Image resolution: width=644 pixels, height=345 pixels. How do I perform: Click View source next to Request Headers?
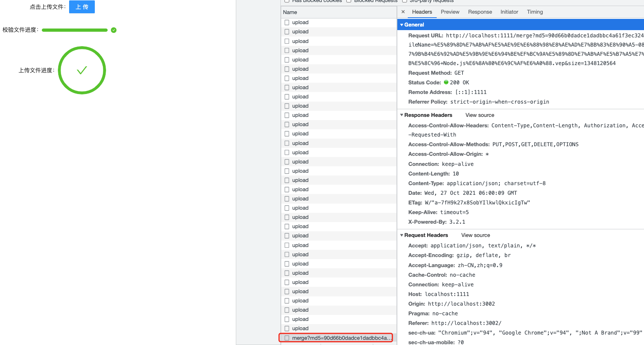pos(476,235)
